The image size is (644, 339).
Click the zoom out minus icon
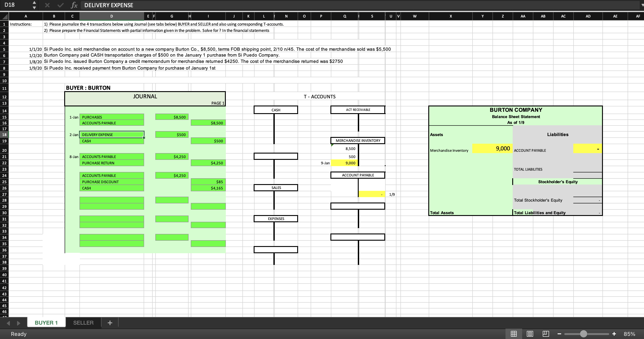tap(559, 334)
